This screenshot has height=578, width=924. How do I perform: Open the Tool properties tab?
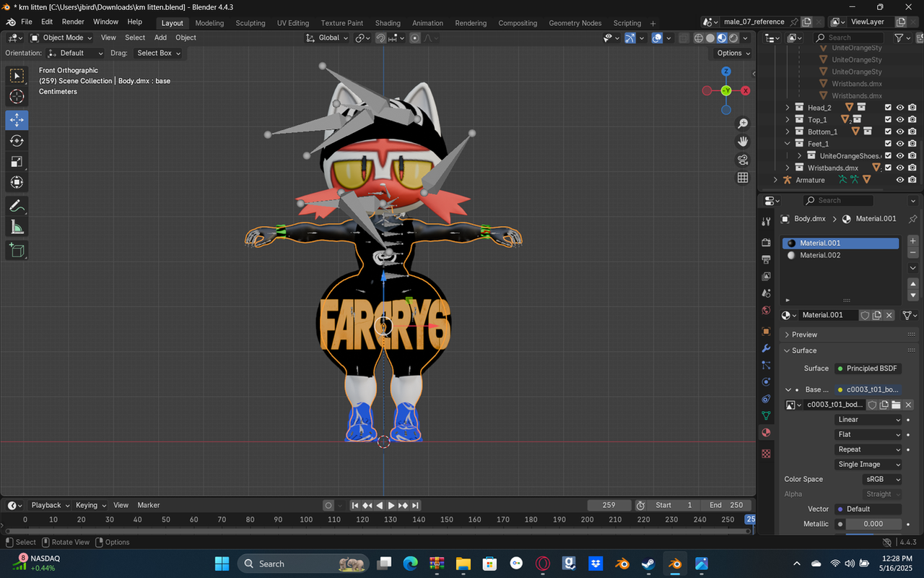tap(766, 220)
